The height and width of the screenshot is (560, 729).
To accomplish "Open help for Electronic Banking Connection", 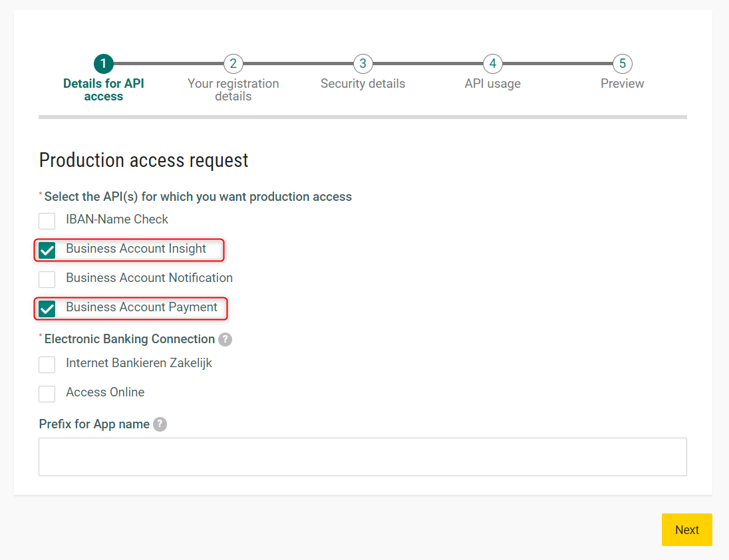I will click(x=225, y=339).
